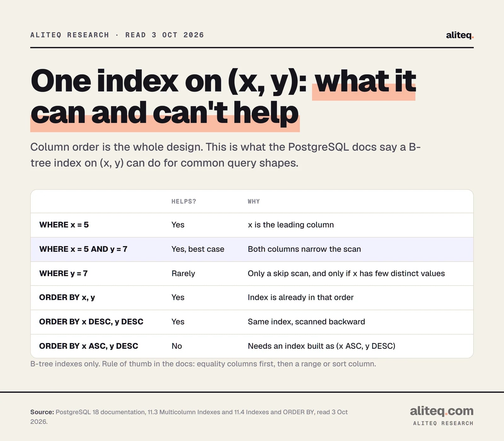
Task: Click 'Needs an index built as (x ASC, y DESC)'
Action: click(321, 346)
